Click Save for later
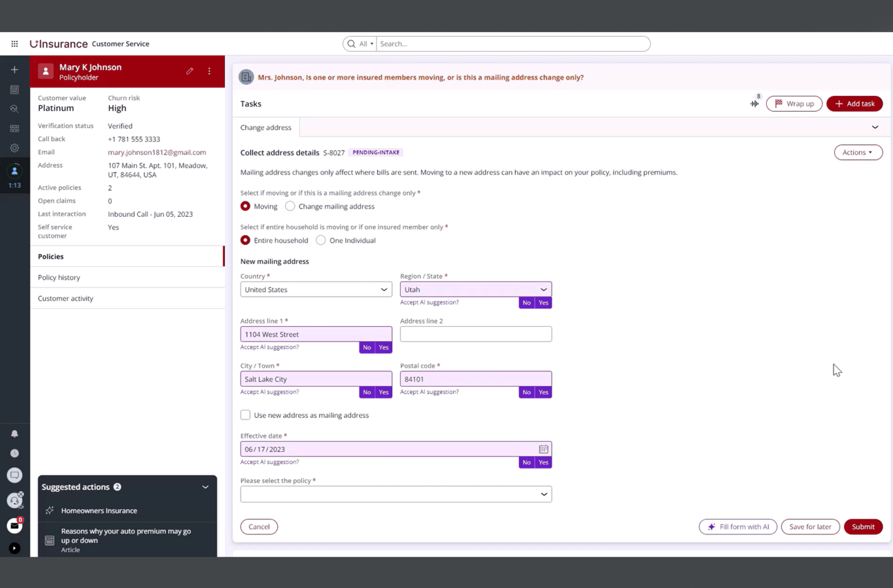Viewport: 893px width, 588px height. (x=810, y=527)
